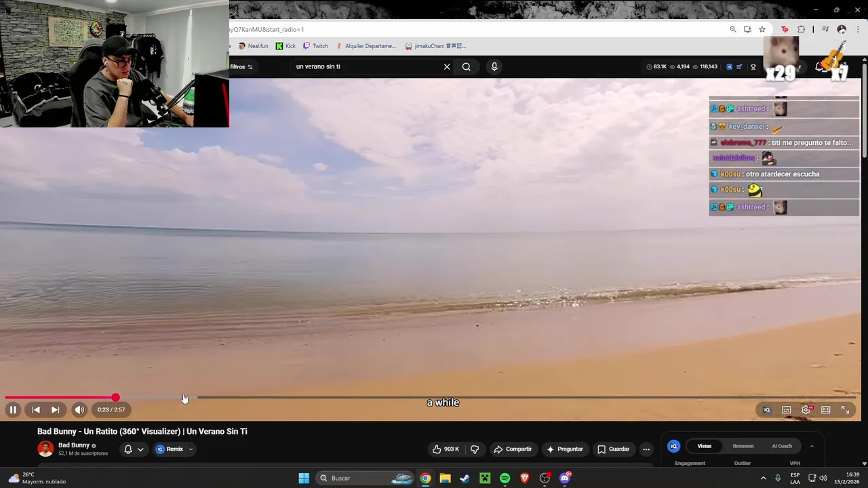Open the search filtros option
This screenshot has height=488, width=868.
[x=241, y=66]
